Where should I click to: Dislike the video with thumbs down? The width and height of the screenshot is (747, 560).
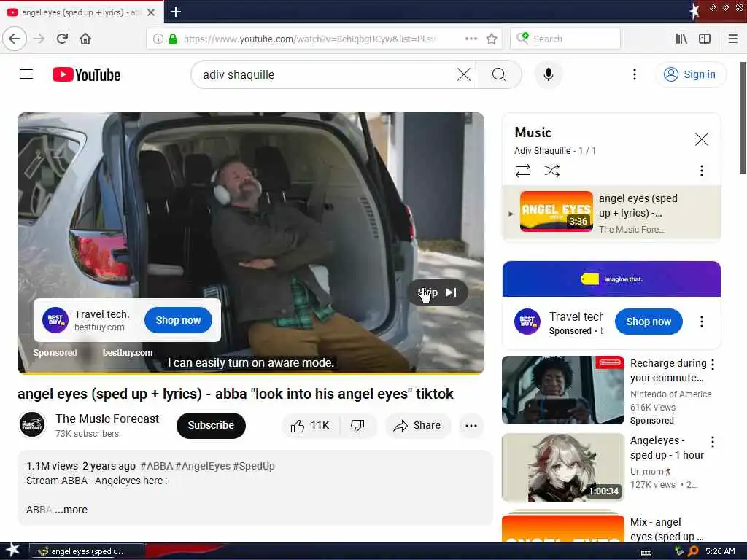coord(357,426)
